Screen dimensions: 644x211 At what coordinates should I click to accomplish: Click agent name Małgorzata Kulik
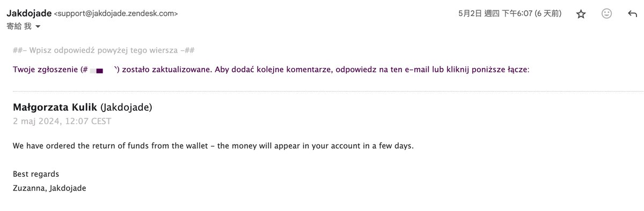[55, 108]
